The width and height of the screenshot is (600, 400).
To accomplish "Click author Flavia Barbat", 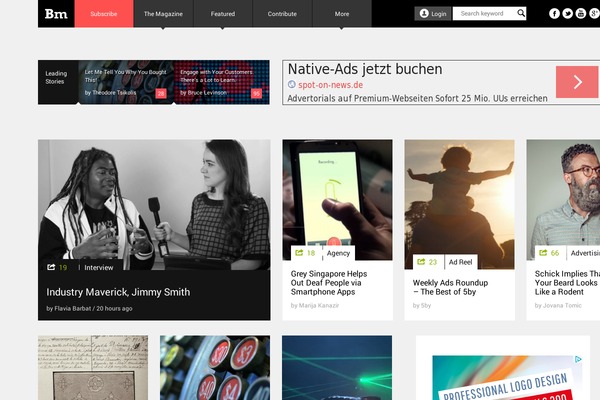I will pyautogui.click(x=73, y=308).
